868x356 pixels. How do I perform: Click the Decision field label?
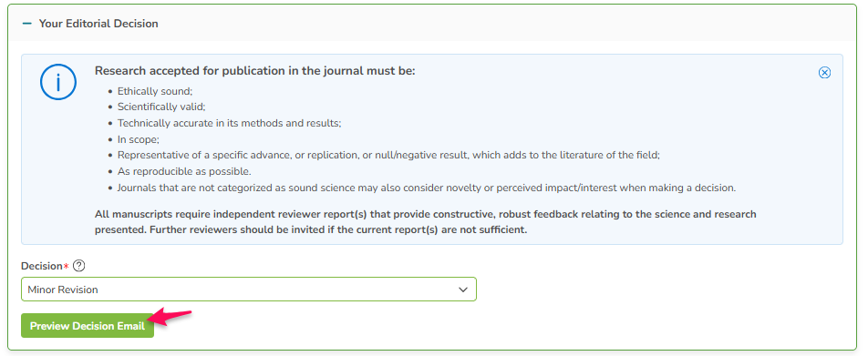pyautogui.click(x=42, y=266)
